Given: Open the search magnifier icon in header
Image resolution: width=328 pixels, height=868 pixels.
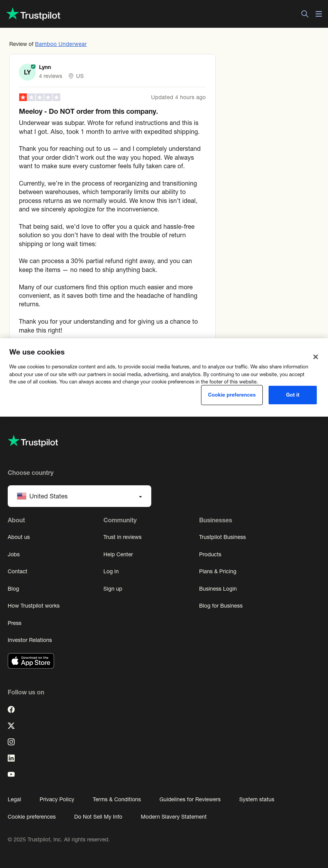Looking at the screenshot, I should click(305, 14).
